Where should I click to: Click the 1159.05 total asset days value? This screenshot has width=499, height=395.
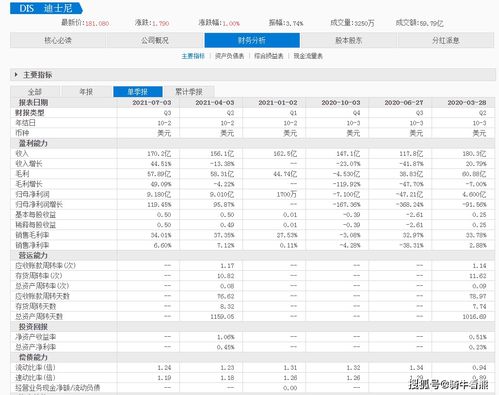[x=222, y=317]
